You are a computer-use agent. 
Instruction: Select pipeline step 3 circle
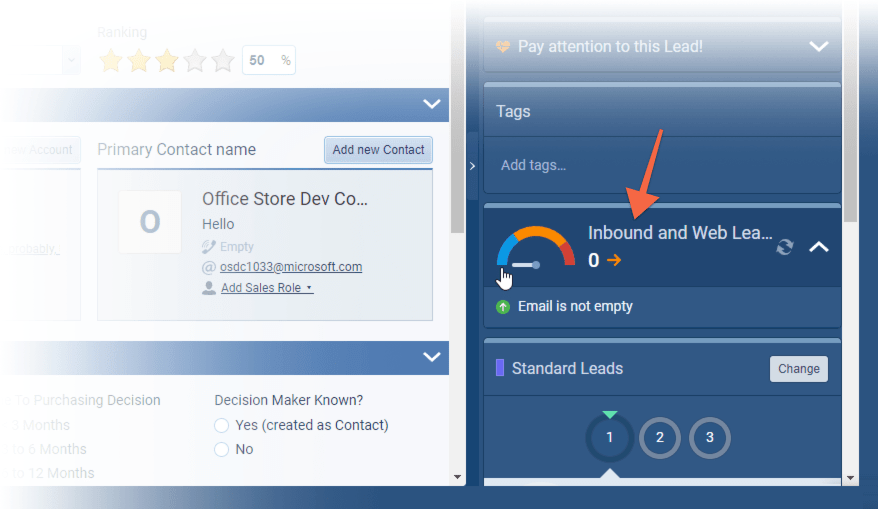click(x=710, y=437)
